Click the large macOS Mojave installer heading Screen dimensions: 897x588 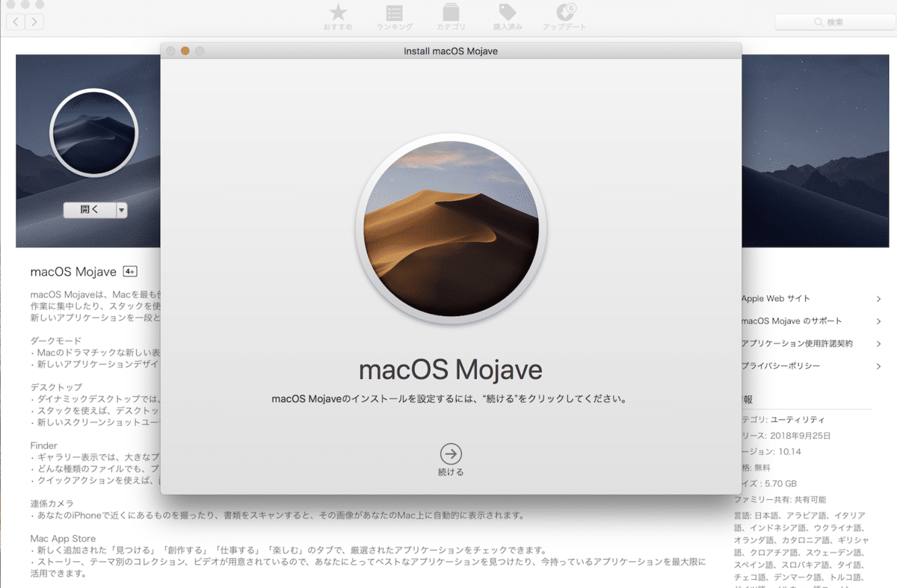point(451,370)
